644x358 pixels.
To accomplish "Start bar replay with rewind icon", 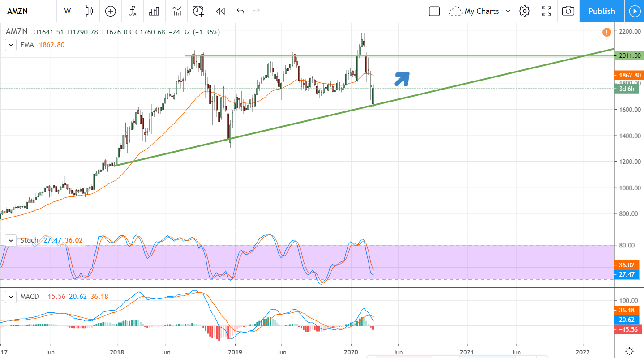I will 220,11.
